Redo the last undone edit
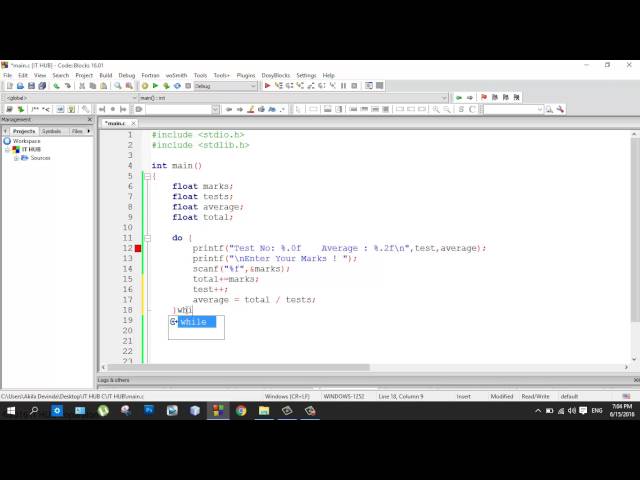This screenshot has width=640, height=480. [x=67, y=86]
